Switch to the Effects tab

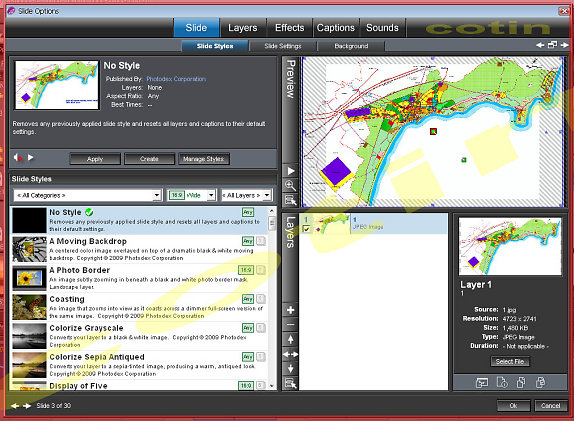click(x=290, y=28)
